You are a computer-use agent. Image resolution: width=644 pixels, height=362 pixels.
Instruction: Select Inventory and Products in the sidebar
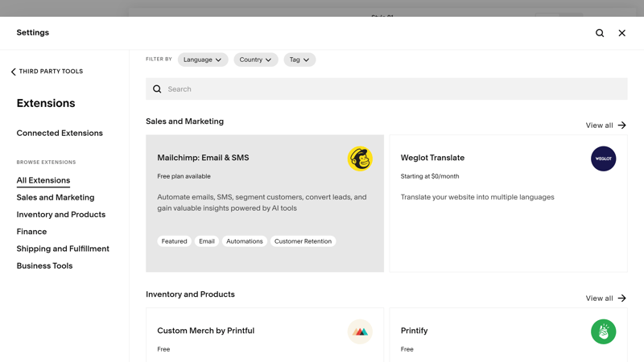point(61,215)
